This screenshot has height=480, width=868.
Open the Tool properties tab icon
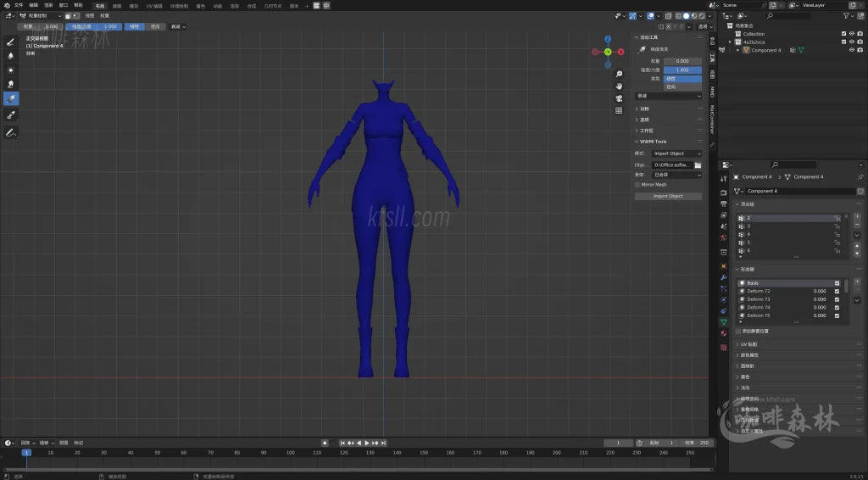724,179
